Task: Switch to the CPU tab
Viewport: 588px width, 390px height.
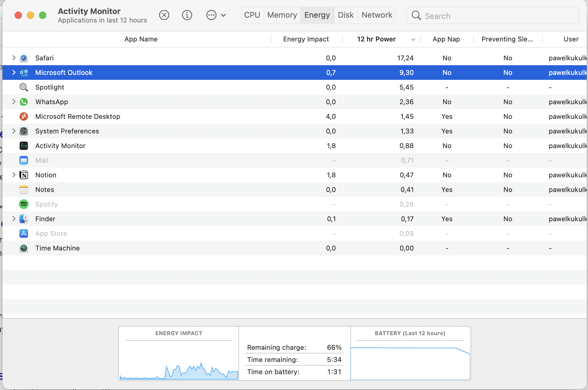Action: (252, 15)
